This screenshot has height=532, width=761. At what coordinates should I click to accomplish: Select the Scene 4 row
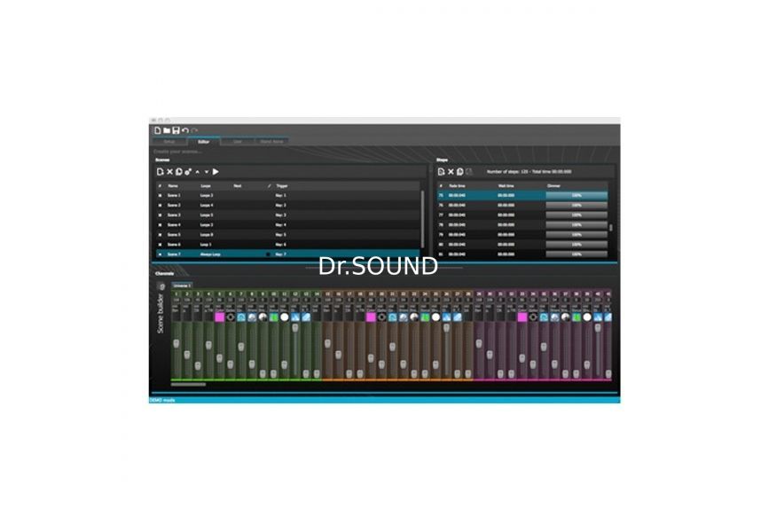point(288,225)
